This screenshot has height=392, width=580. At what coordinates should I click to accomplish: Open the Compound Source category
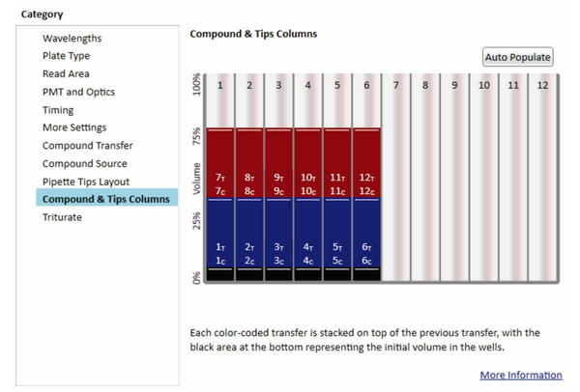85,163
